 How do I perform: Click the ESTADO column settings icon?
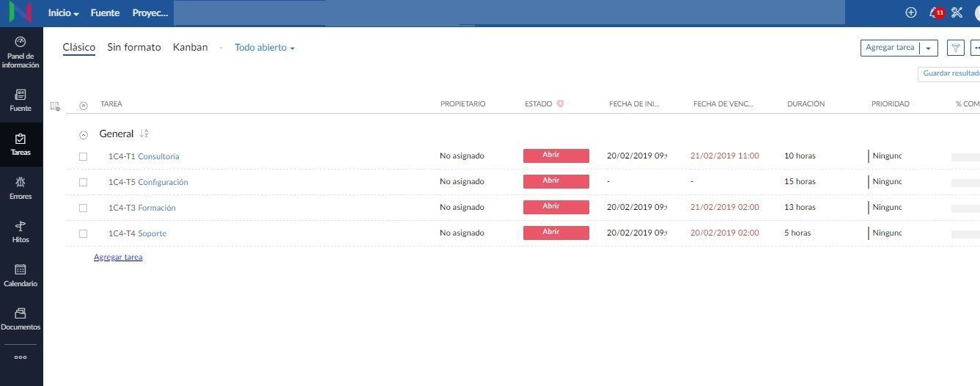coord(561,103)
